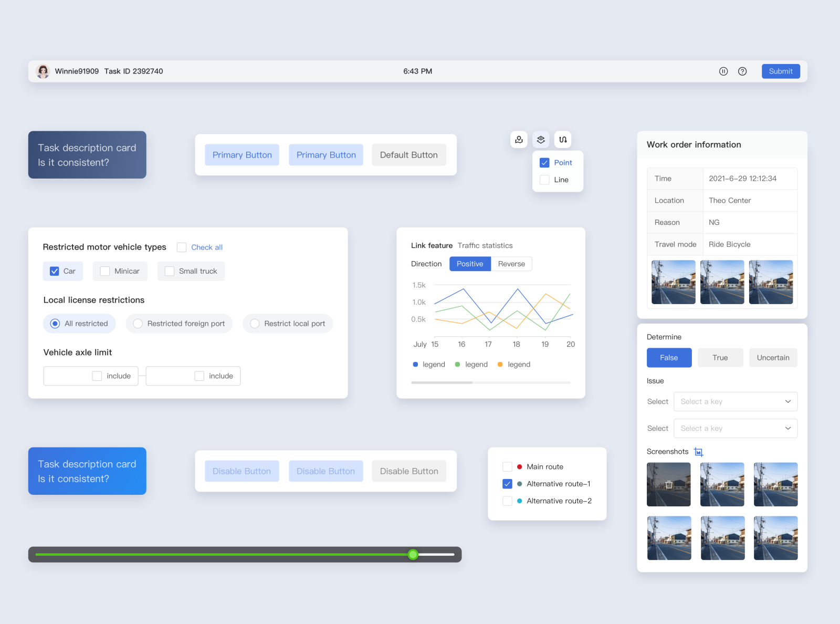Click the screenshot capture icon beside Screenshots

698,451
